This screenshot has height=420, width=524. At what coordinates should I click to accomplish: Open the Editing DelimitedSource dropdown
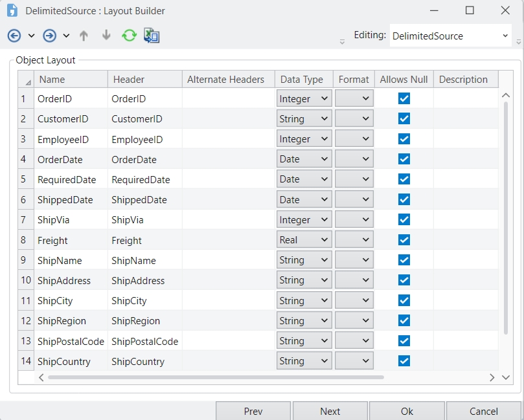(505, 36)
